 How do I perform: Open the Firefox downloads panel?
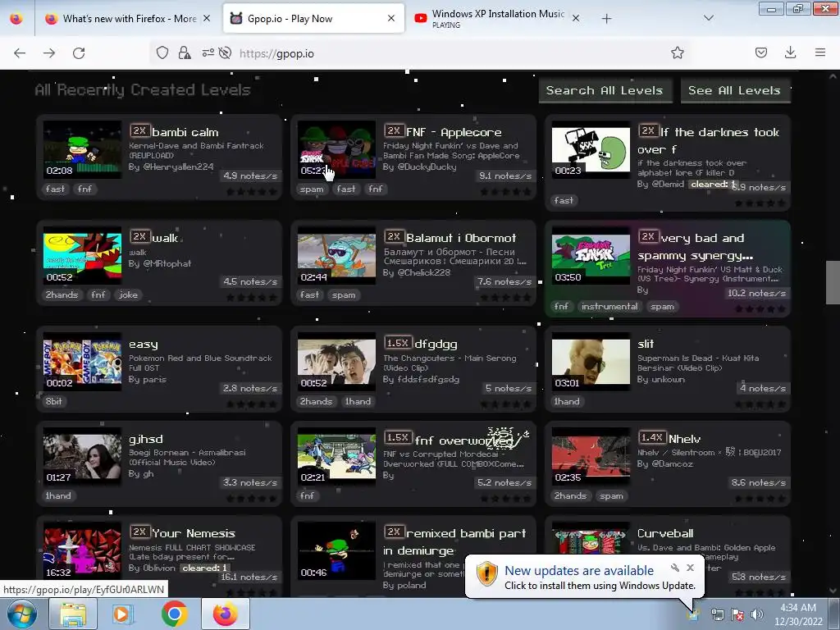pos(790,52)
